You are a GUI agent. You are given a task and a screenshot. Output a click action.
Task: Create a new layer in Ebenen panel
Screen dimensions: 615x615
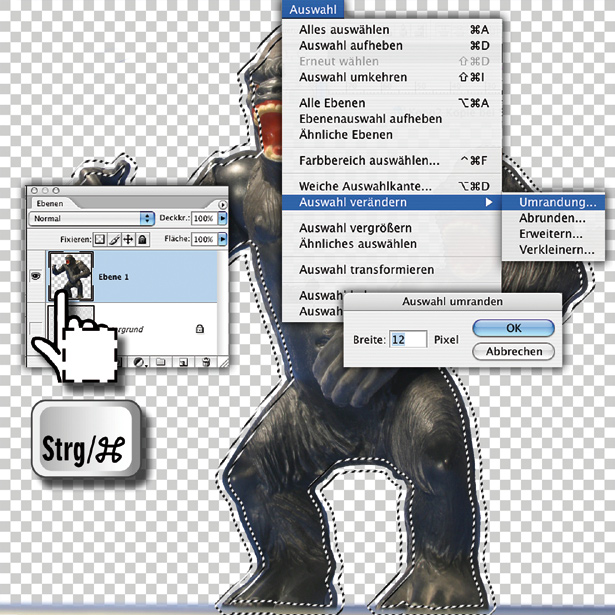coord(184,362)
